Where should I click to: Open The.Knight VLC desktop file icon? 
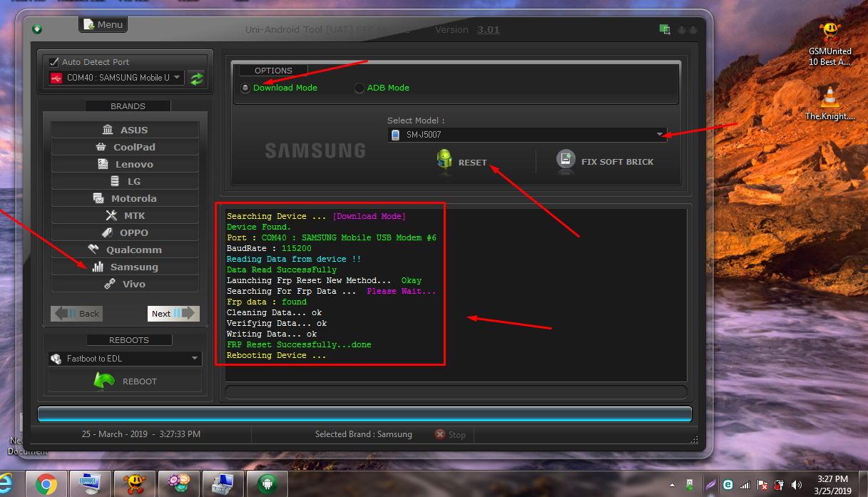point(829,103)
